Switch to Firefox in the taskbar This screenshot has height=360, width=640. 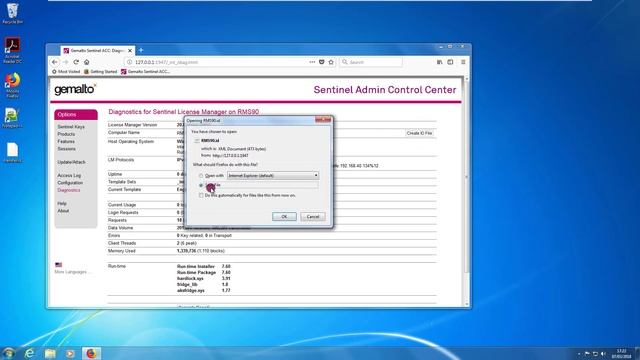(91, 353)
